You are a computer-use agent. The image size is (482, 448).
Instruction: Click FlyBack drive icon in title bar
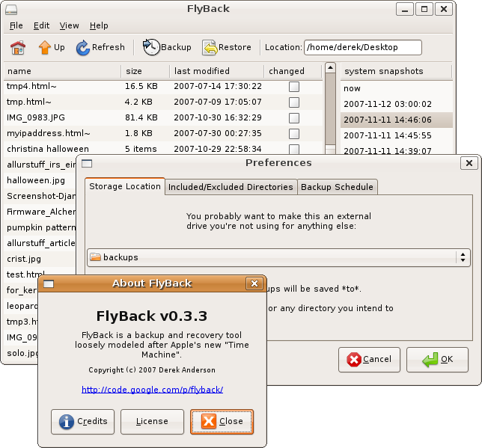11,10
